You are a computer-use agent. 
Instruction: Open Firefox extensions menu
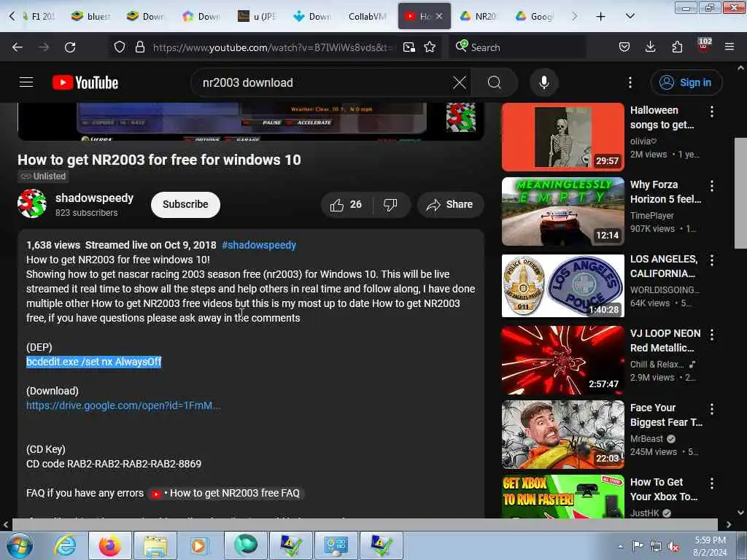pos(677,47)
